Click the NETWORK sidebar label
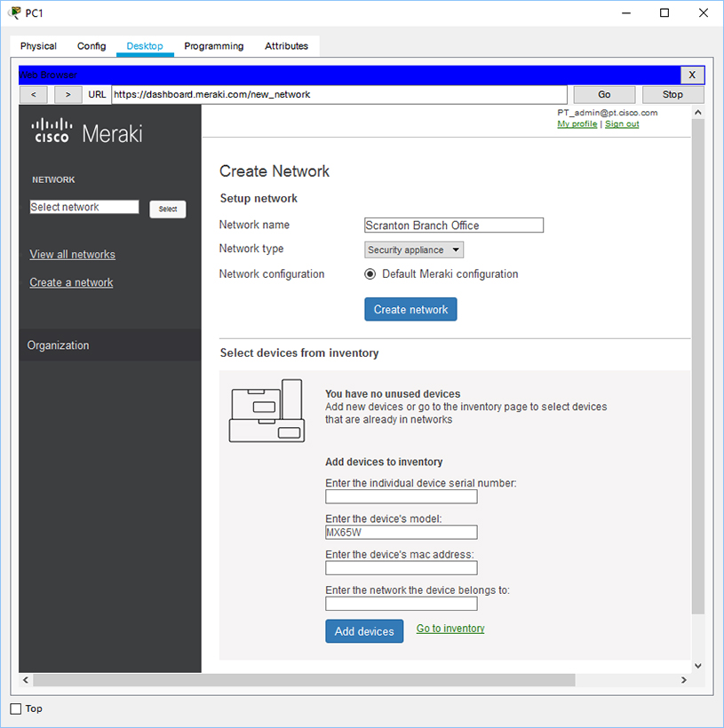724x728 pixels. coord(53,179)
